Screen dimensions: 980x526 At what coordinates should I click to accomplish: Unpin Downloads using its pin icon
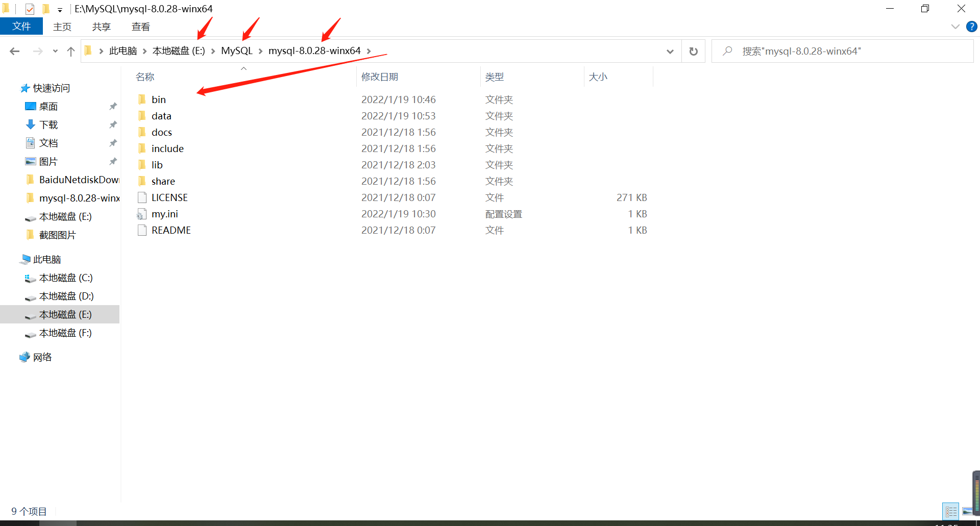coord(113,124)
